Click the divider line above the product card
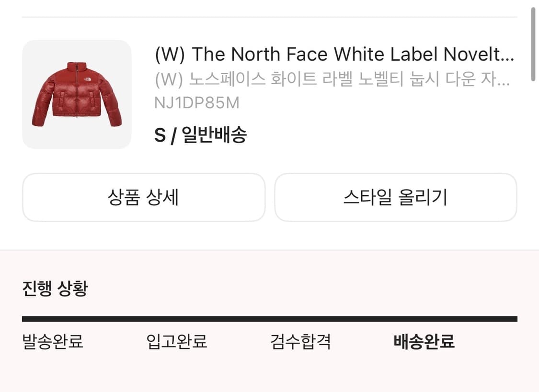539x392 pixels. (269, 15)
